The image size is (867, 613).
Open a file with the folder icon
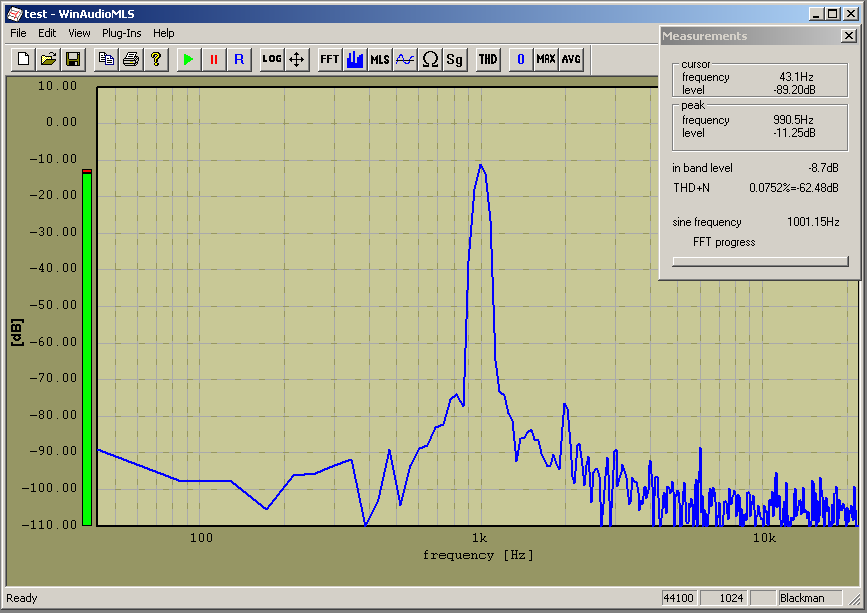[x=48, y=59]
